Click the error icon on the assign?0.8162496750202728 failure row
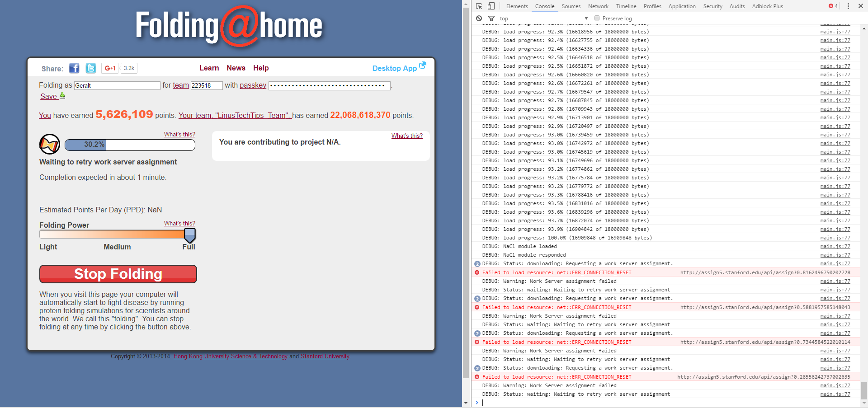The width and height of the screenshot is (868, 408). [x=477, y=272]
